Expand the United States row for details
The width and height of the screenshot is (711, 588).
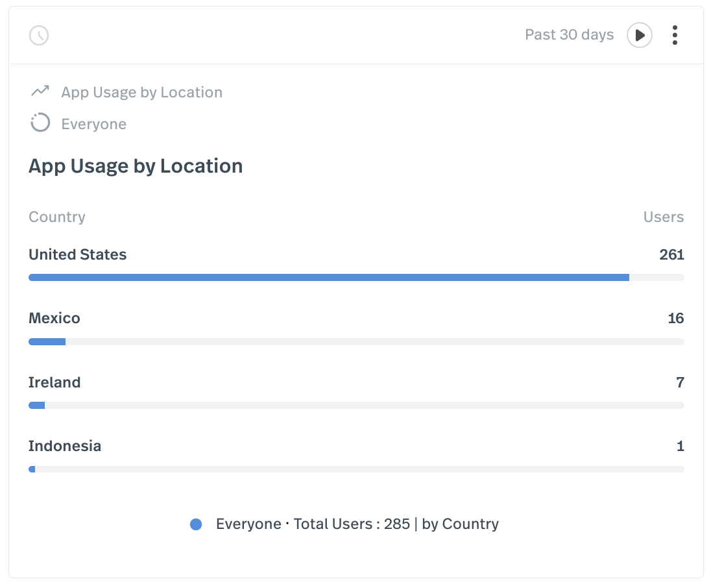click(77, 254)
